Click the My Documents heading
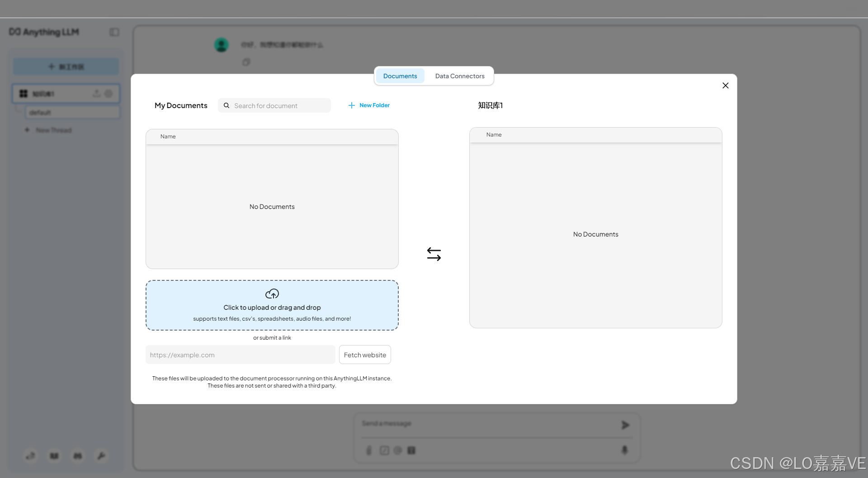The image size is (868, 478). 181,105
